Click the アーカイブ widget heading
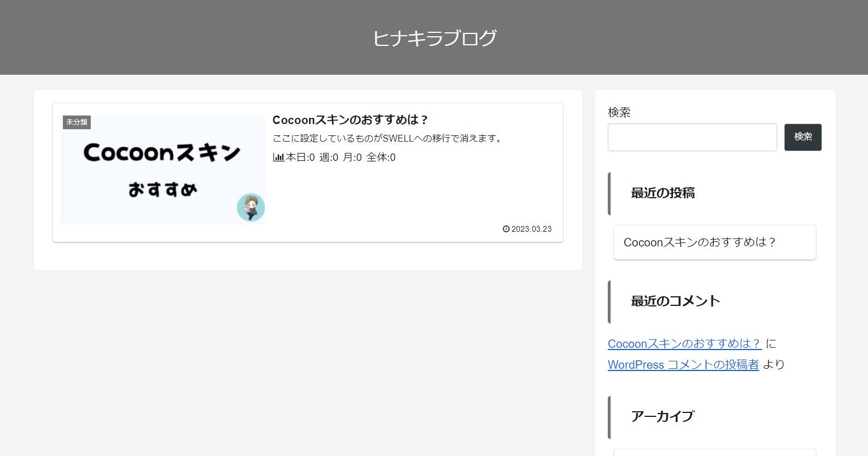The image size is (868, 456). pyautogui.click(x=662, y=416)
